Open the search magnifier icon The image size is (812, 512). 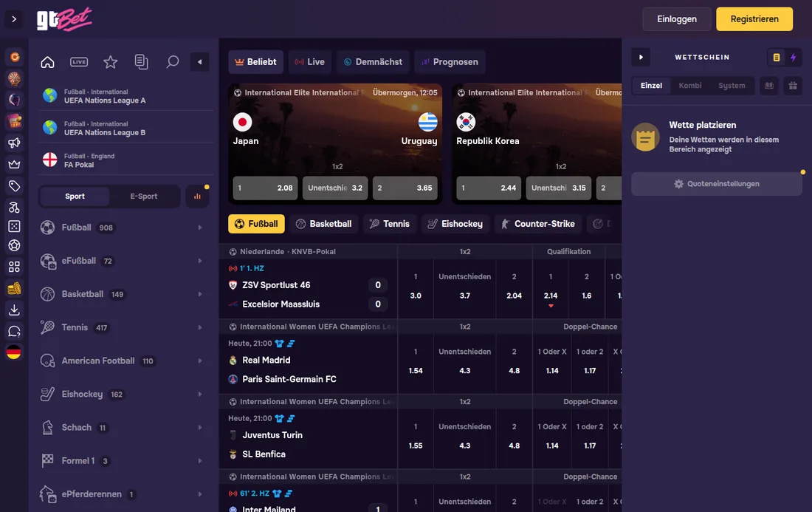173,62
